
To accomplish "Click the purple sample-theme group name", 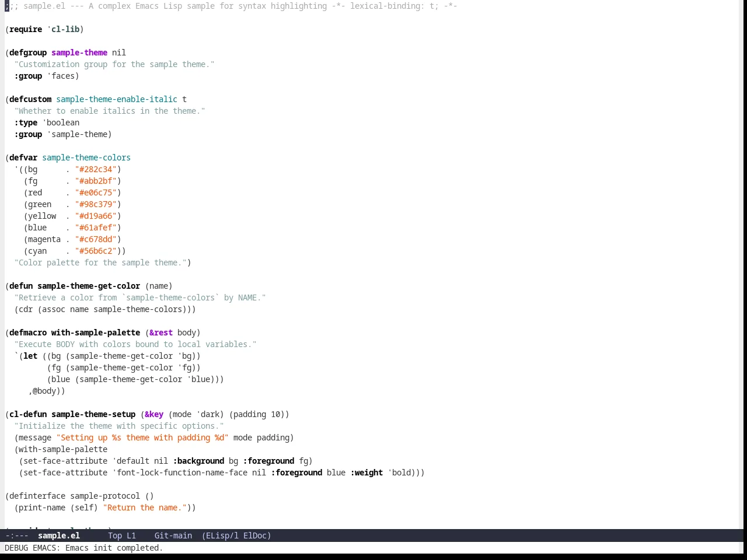I will [x=79, y=52].
